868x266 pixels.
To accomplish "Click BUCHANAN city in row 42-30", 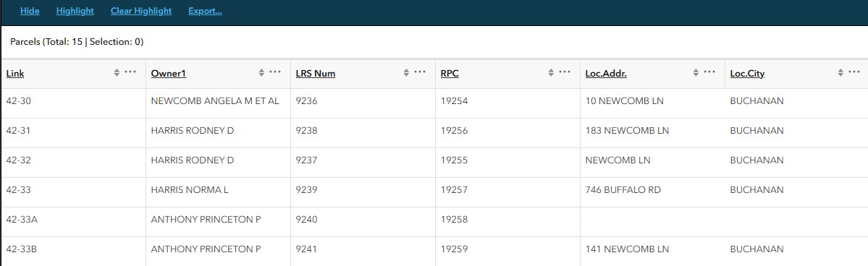I will pyautogui.click(x=757, y=101).
